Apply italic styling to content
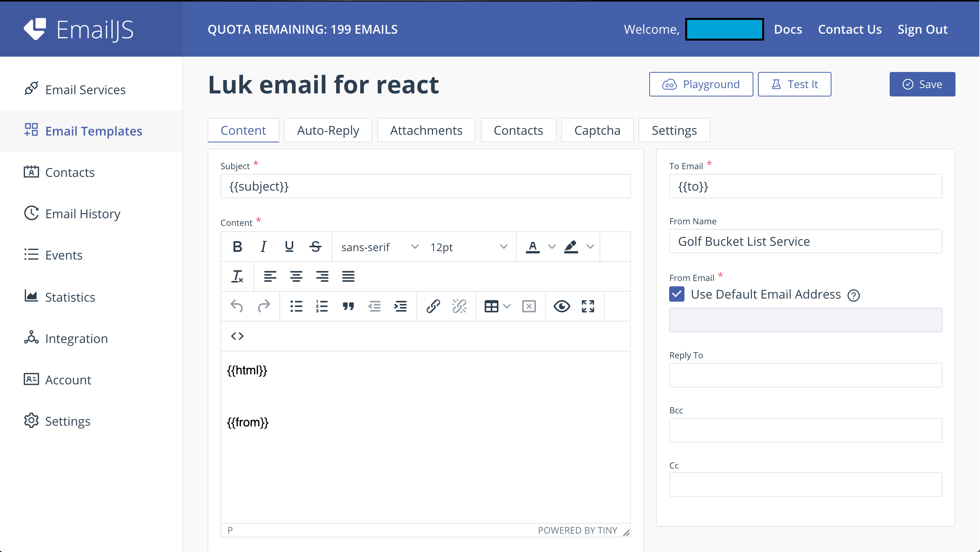 coord(263,247)
